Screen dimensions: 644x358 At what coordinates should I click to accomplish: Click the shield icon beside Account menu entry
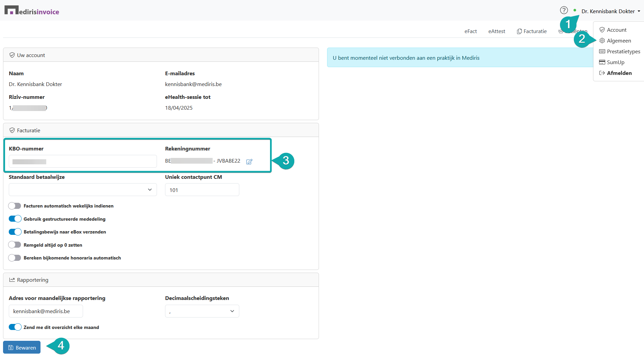coord(602,30)
